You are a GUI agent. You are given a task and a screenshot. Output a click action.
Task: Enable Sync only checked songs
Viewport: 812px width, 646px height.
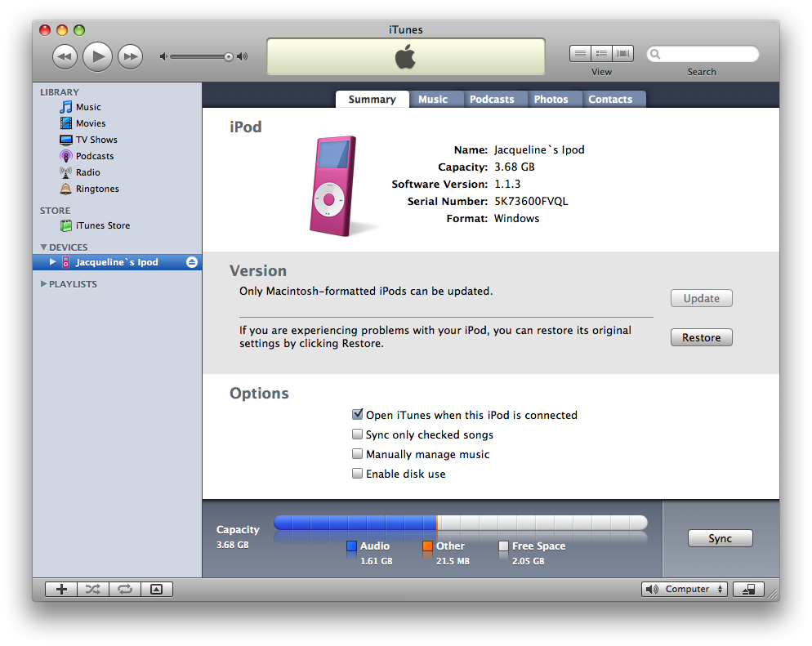click(357, 434)
